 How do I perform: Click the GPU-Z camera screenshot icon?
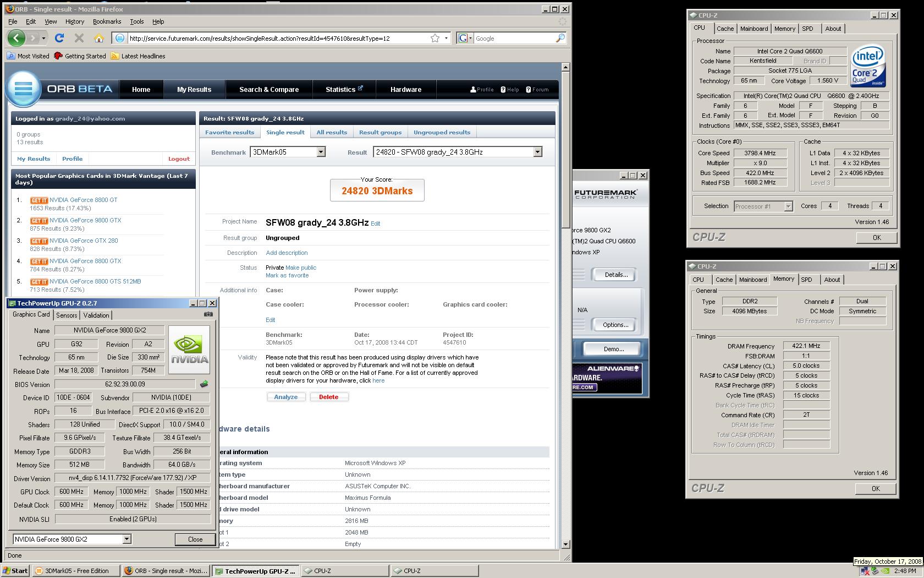208,314
